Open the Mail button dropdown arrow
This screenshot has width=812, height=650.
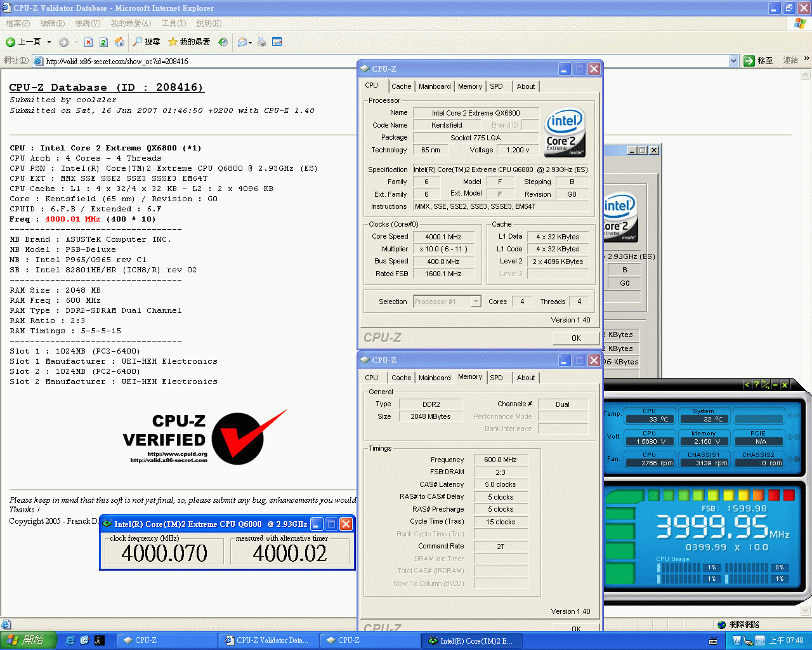click(251, 43)
